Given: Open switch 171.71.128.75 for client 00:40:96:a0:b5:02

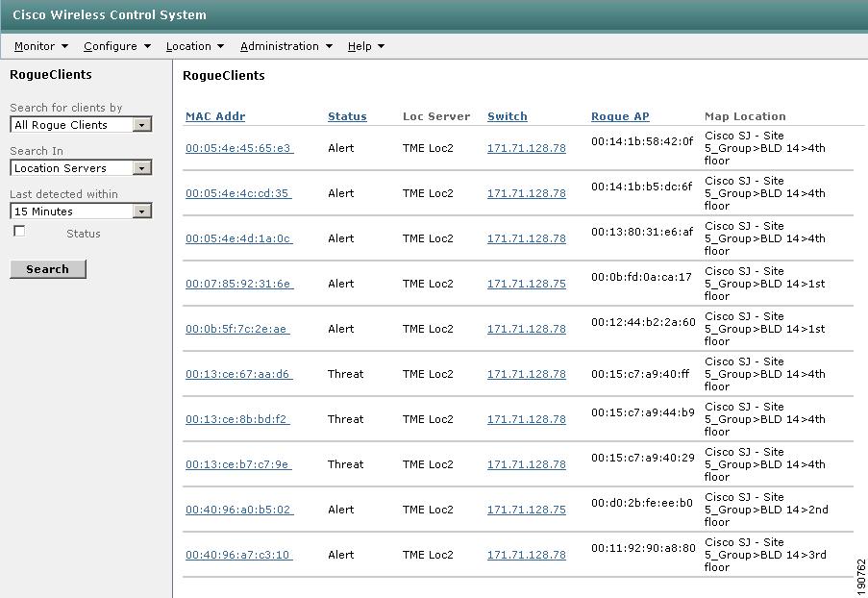Looking at the screenshot, I should point(527,510).
